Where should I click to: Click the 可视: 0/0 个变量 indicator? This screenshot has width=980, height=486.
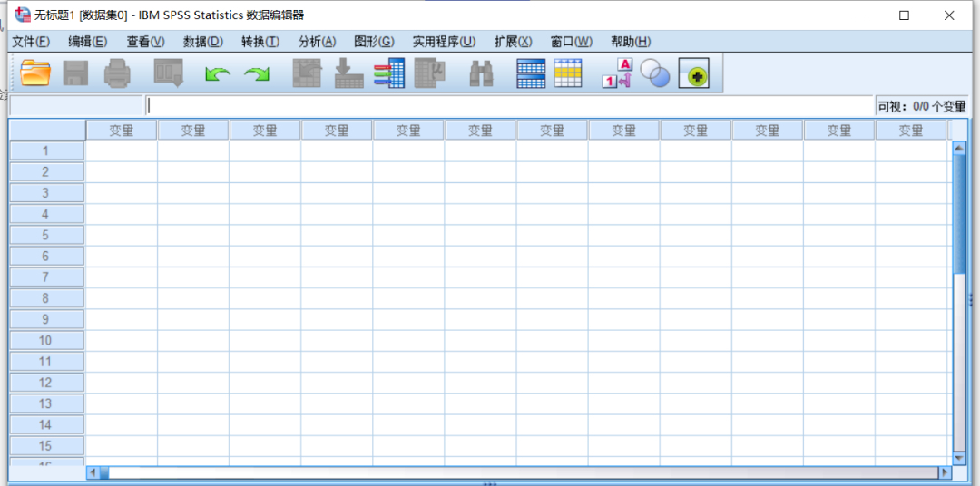tap(922, 106)
